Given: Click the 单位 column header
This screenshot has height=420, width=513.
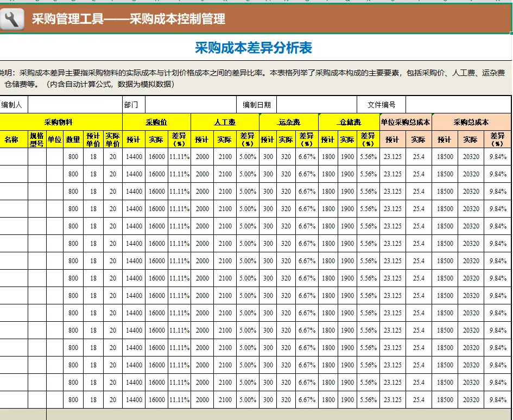Looking at the screenshot, I should (x=55, y=139).
